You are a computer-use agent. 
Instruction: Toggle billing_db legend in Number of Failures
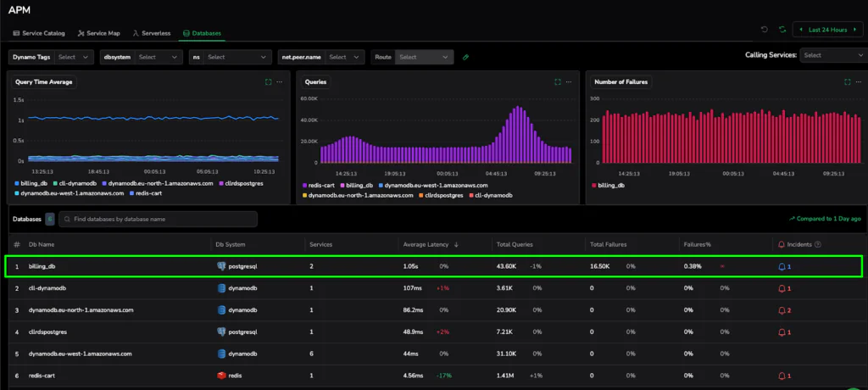608,185
